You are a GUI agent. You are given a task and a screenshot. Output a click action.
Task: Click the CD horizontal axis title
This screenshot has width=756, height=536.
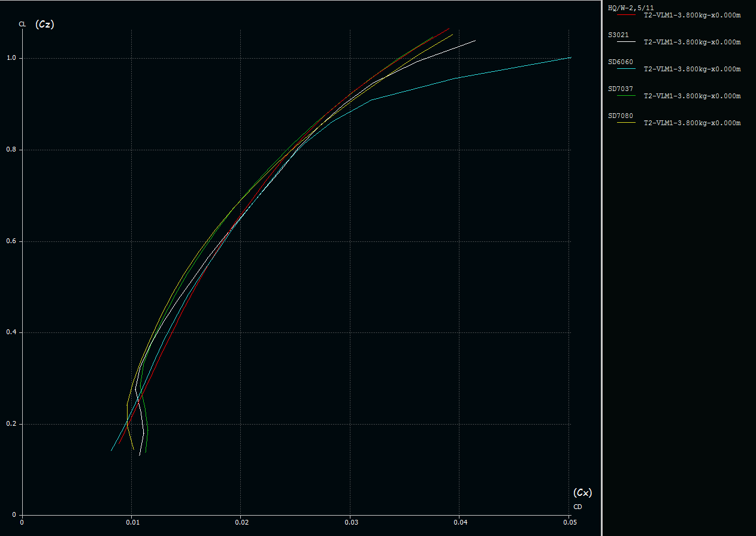(x=577, y=507)
